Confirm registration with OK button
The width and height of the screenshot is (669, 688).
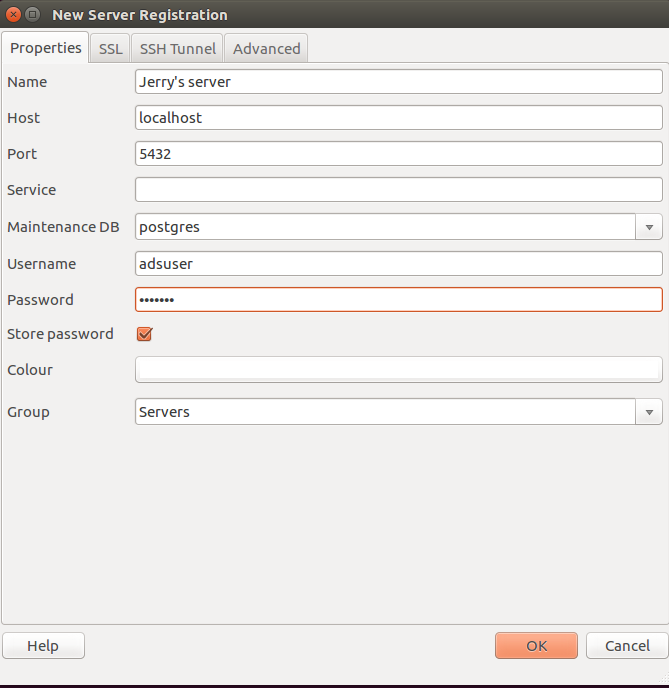(536, 645)
